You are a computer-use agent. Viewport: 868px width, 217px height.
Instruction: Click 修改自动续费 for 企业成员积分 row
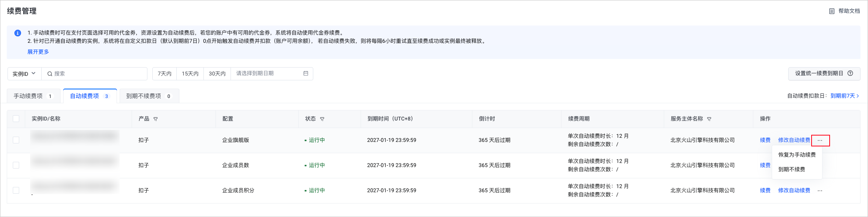(794, 190)
